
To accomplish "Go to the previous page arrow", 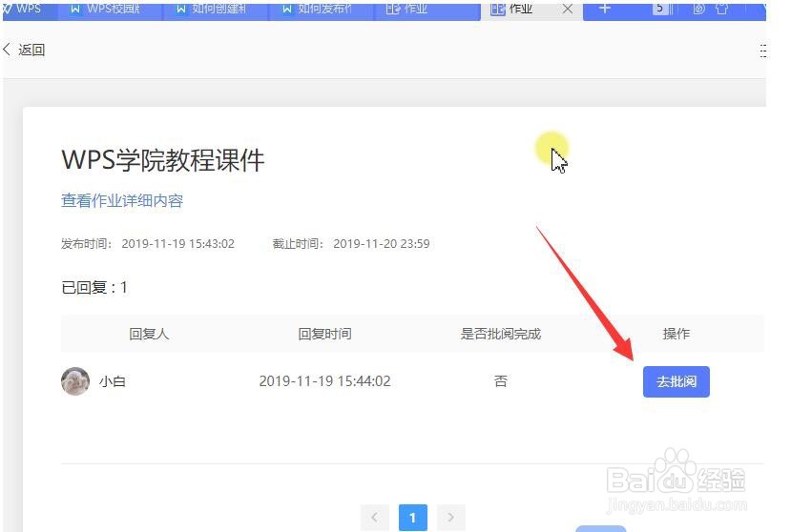I will click(x=374, y=518).
